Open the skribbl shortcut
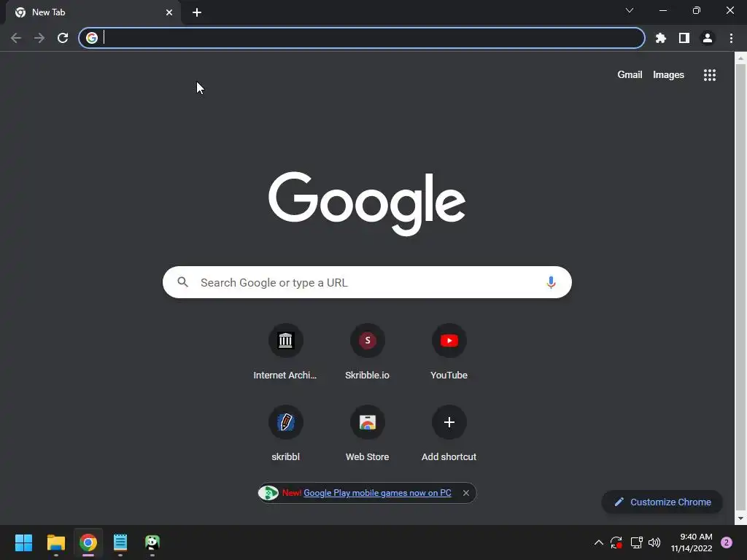 pos(285,434)
